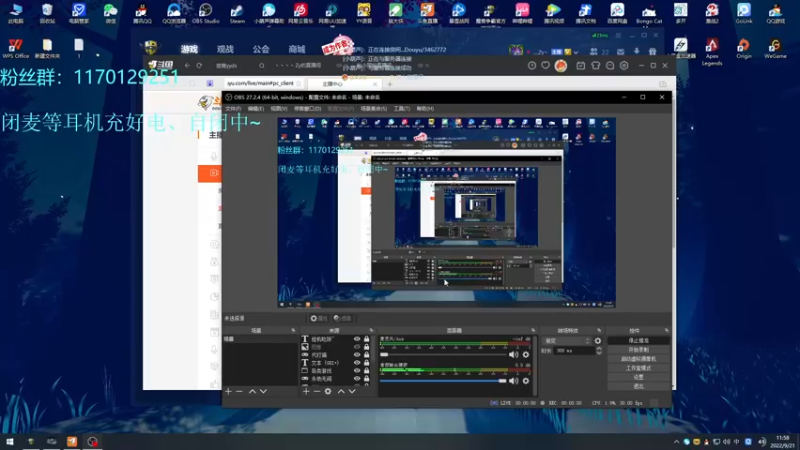Viewport: 800px width, 450px height.
Task: Mute the mic/Aux track speaker icon
Action: coord(513,355)
